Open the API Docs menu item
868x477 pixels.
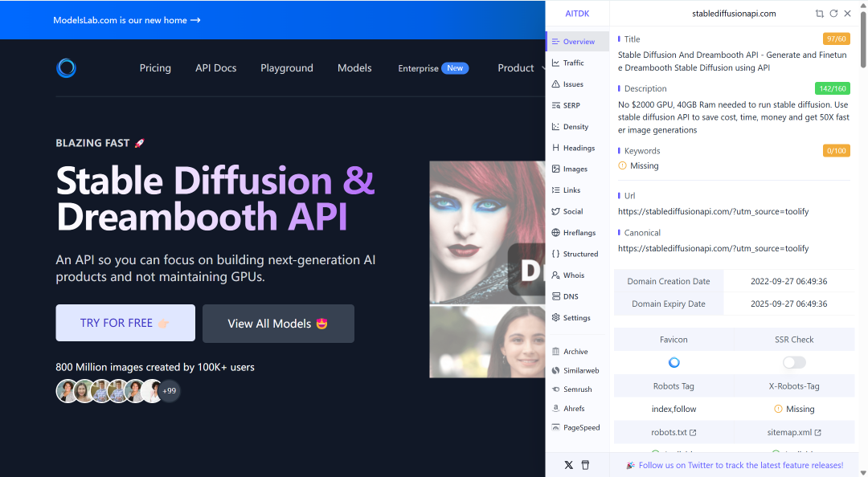coord(216,68)
